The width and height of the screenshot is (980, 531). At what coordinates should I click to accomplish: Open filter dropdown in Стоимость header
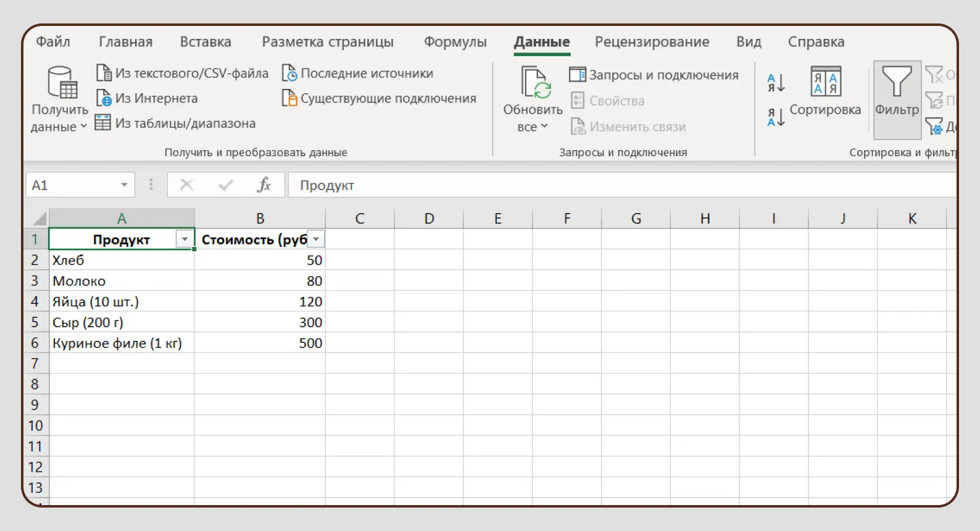tap(316, 239)
